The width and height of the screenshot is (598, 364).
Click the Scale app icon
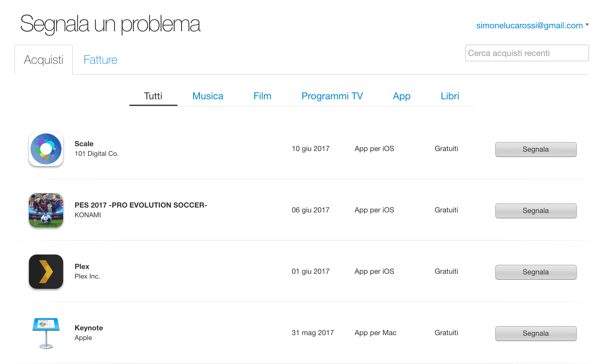coord(46,149)
